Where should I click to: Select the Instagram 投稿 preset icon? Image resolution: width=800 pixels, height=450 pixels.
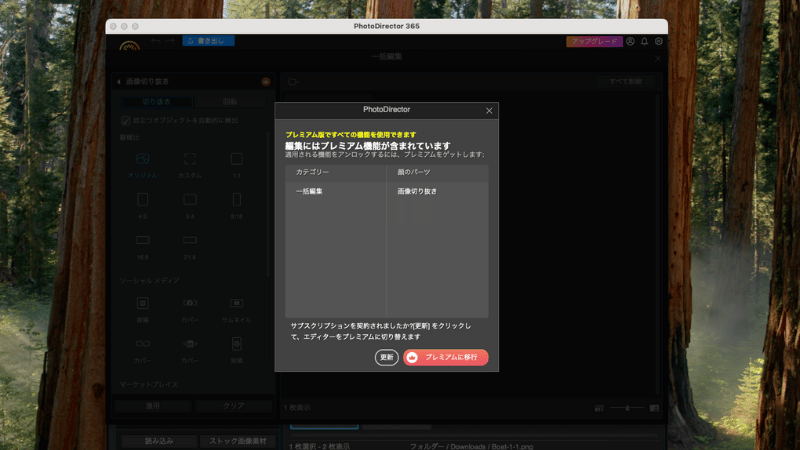tap(143, 303)
